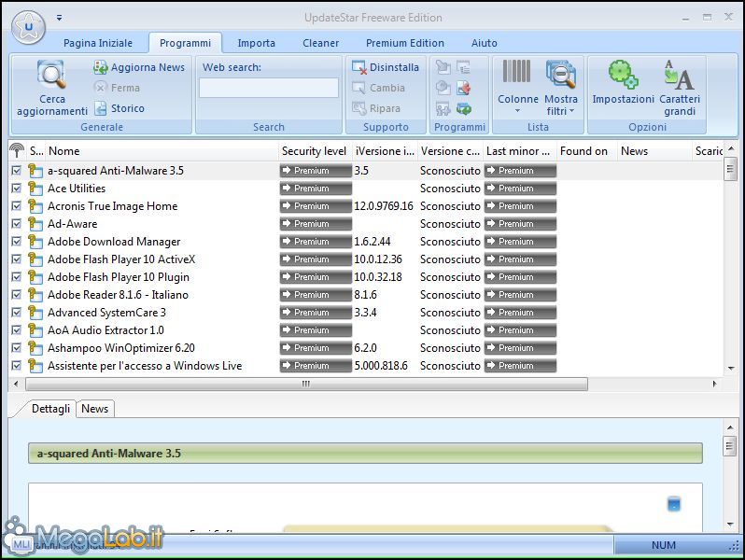Uncheck Adobe Download Manager checkbox
This screenshot has height=560, width=745.
[17, 242]
